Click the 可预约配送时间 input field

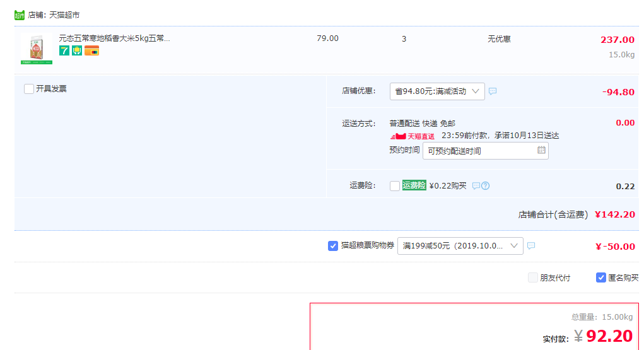[486, 151]
